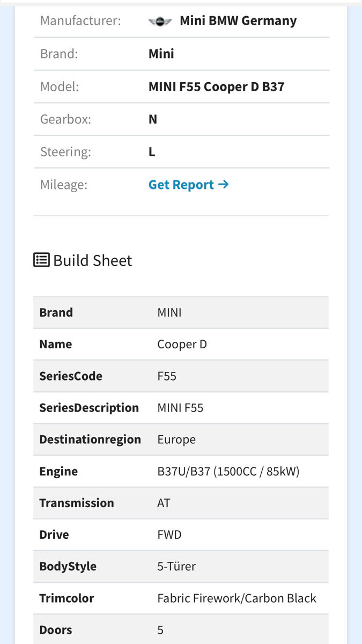Image resolution: width=362 pixels, height=644 pixels.
Task: Select the SeriesCode row label
Action: coord(71,376)
